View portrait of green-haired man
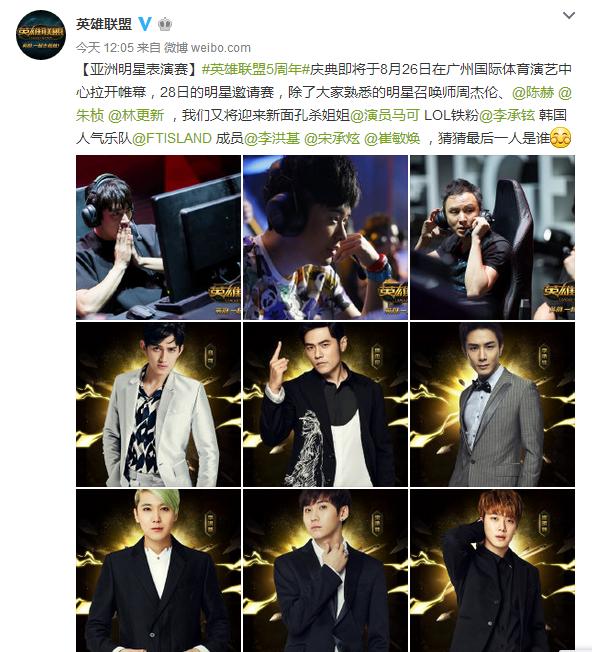 (158, 570)
